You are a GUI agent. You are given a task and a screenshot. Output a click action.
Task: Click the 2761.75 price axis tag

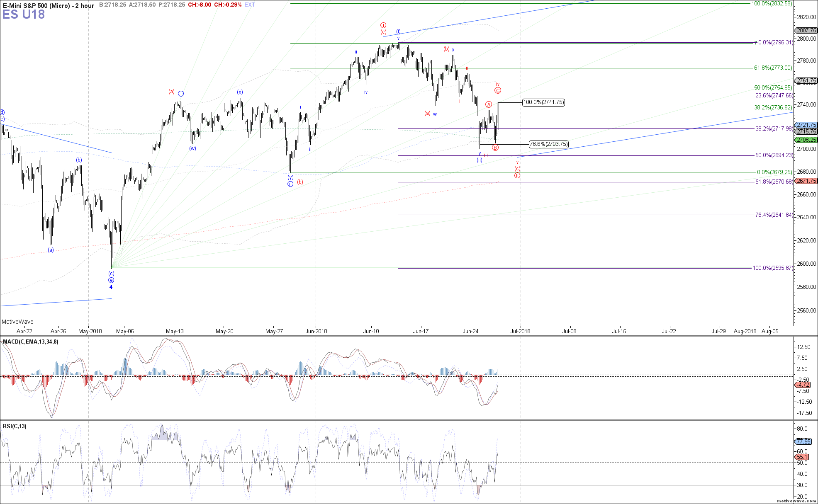click(x=806, y=81)
